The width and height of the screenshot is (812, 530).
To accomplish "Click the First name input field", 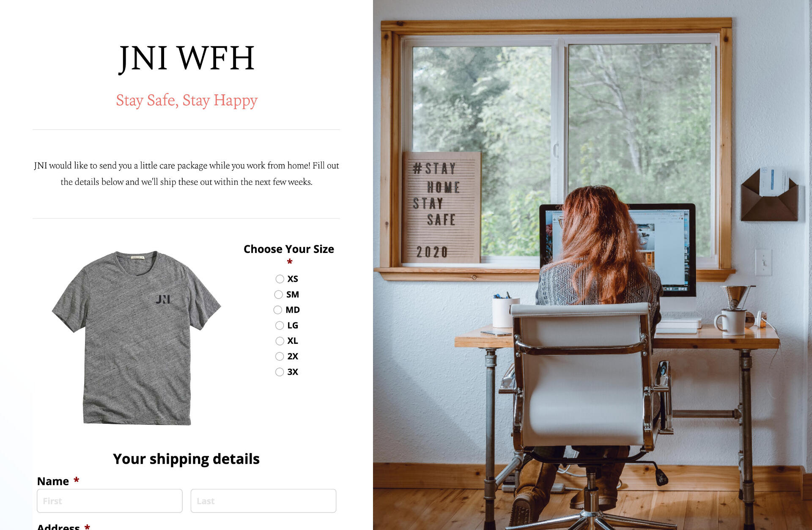I will (x=110, y=501).
